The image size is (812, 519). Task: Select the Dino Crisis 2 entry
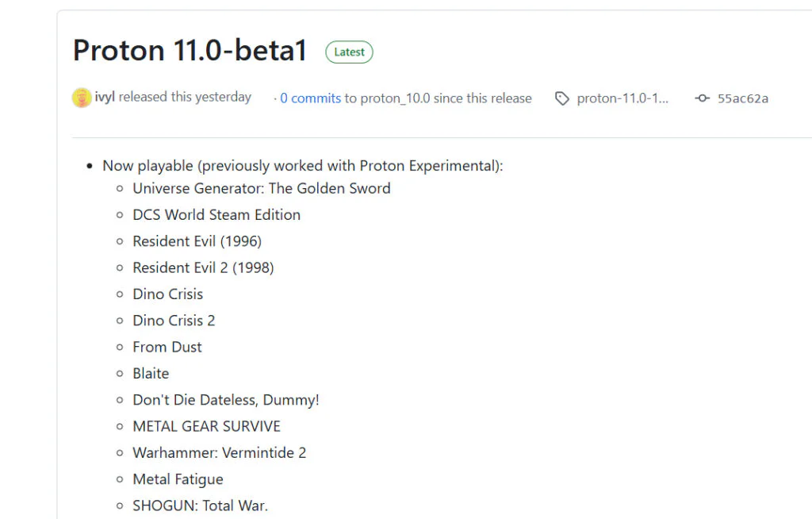pyautogui.click(x=174, y=320)
